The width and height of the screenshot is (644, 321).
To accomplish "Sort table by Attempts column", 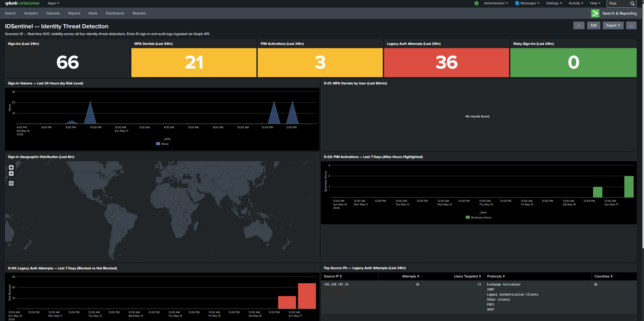I will pos(411,276).
